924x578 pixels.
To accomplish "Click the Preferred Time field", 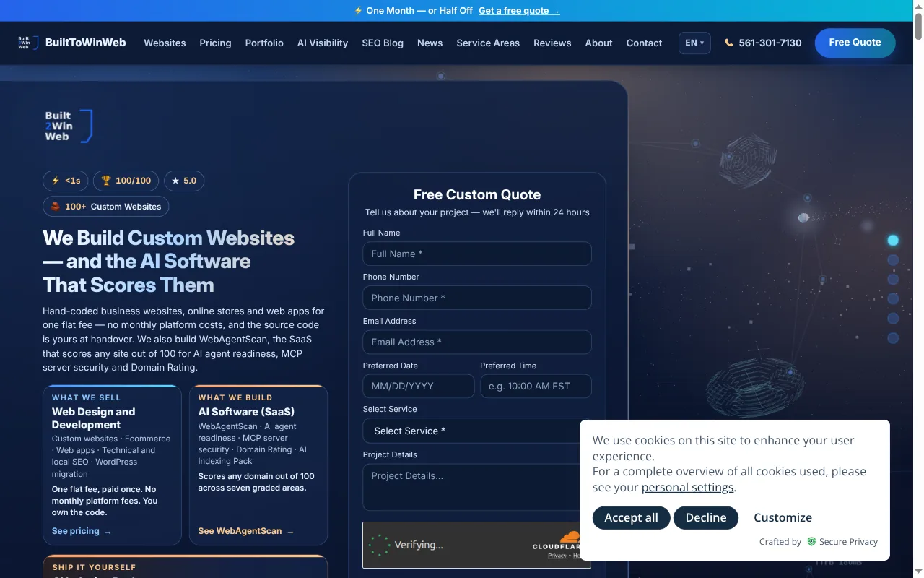I will click(x=536, y=386).
